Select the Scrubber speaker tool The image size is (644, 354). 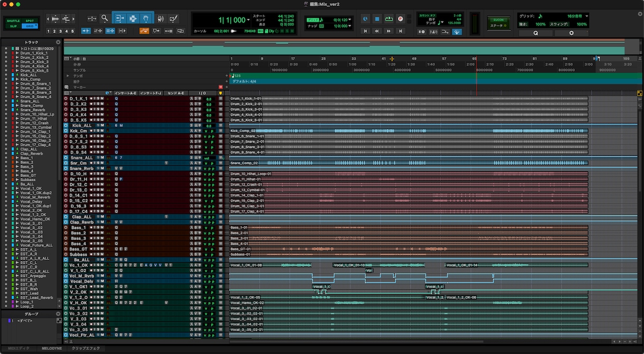click(x=160, y=18)
